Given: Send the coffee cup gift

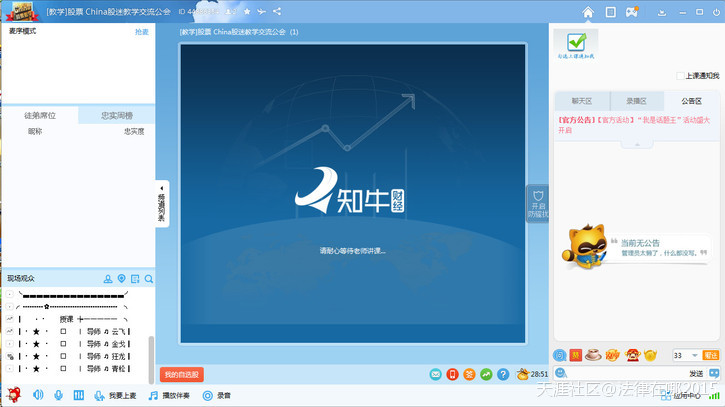Looking at the screenshot, I should (593, 355).
